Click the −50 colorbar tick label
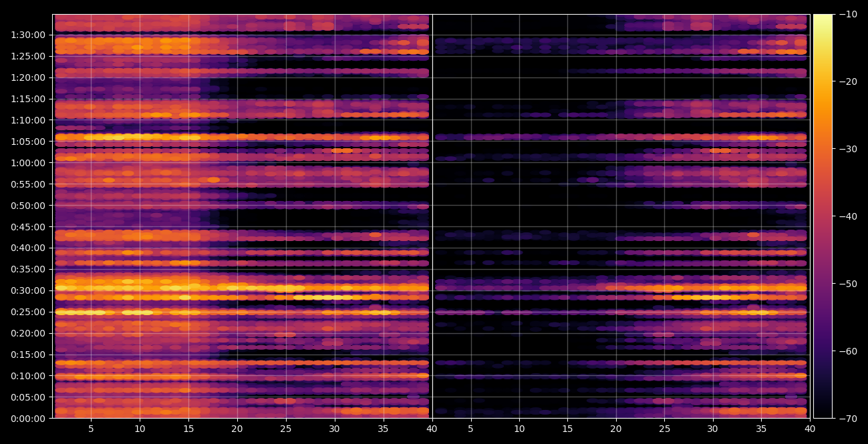 tap(848, 284)
